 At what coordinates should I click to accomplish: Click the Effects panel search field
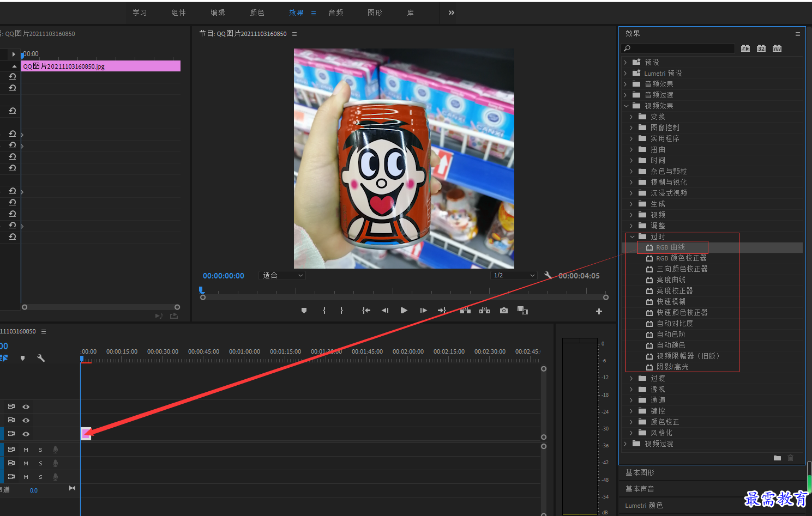pyautogui.click(x=678, y=48)
